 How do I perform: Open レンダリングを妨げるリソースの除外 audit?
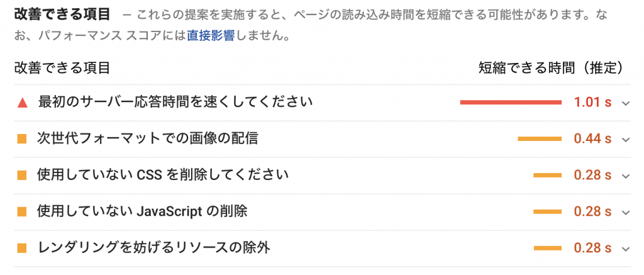[153, 248]
